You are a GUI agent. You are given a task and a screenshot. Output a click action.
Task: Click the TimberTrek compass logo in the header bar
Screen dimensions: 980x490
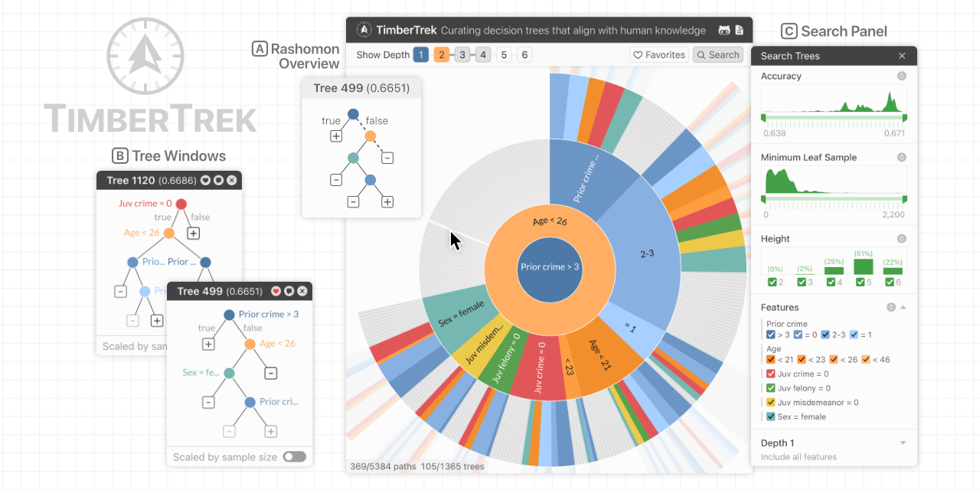(364, 31)
